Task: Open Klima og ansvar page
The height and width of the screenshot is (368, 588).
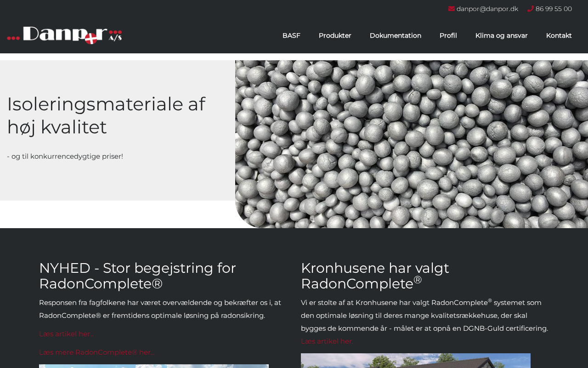Action: [x=502, y=35]
